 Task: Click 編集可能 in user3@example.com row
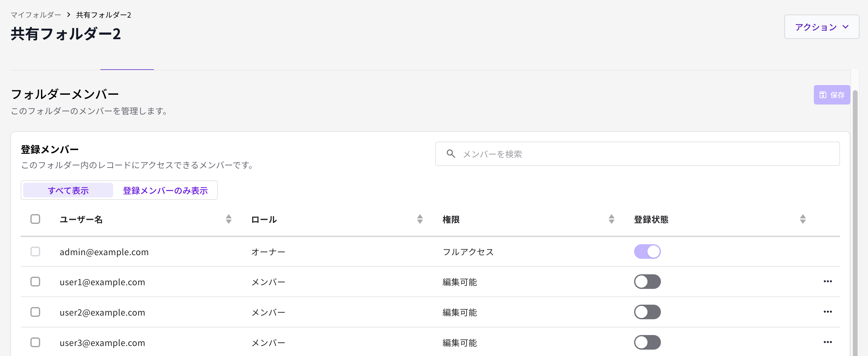coord(460,343)
